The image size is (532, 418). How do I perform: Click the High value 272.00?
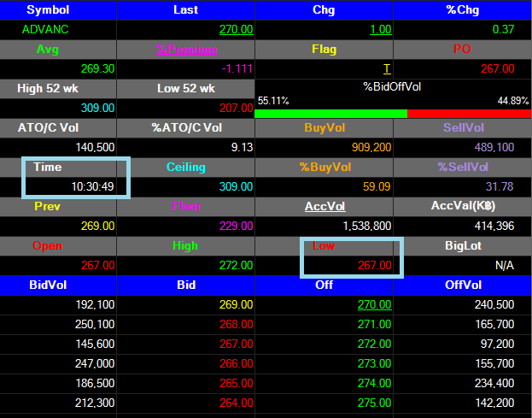pos(237,266)
